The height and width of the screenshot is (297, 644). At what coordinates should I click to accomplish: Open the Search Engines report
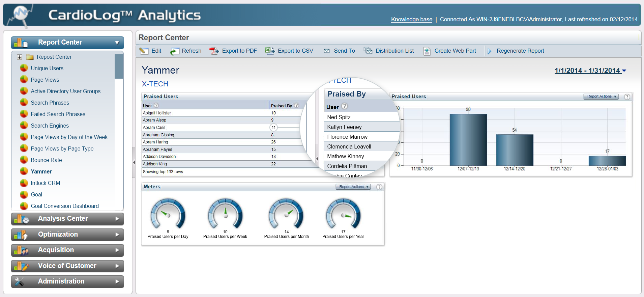(x=50, y=126)
